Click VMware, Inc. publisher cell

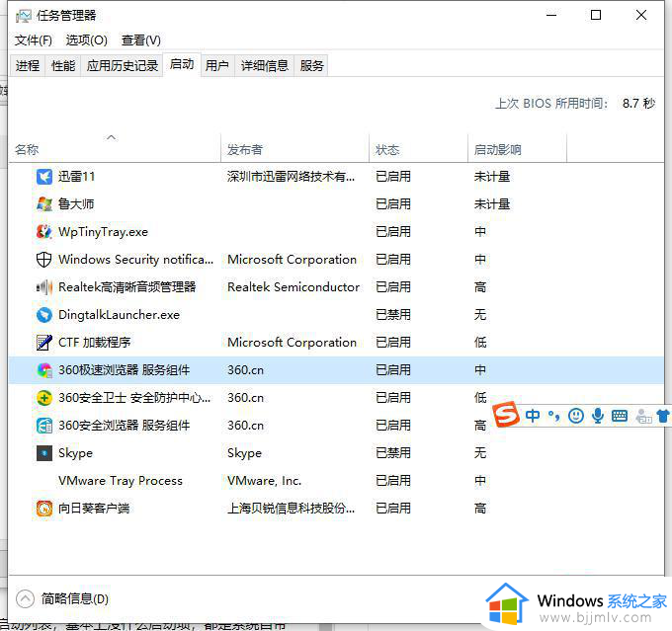pos(265,481)
